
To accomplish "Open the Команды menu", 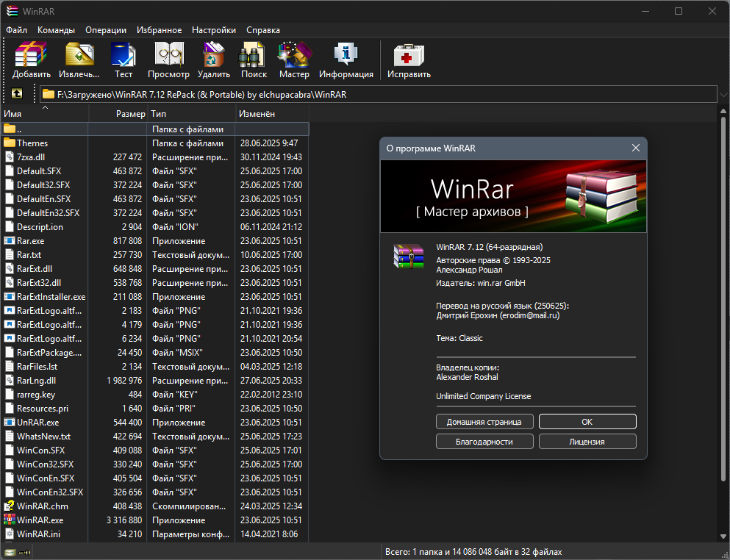I will click(x=56, y=30).
